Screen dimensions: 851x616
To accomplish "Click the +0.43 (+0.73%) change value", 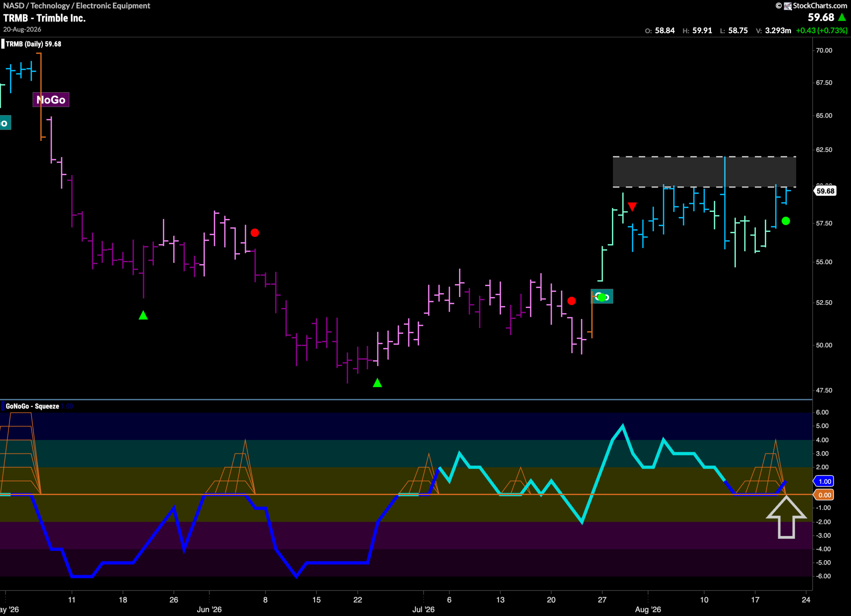I will coord(821,30).
